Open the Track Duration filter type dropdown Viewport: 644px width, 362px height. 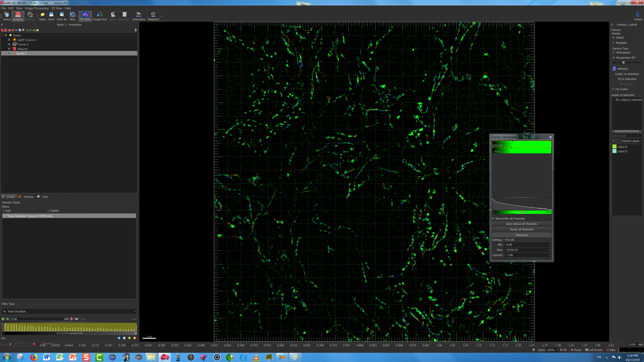[69, 311]
